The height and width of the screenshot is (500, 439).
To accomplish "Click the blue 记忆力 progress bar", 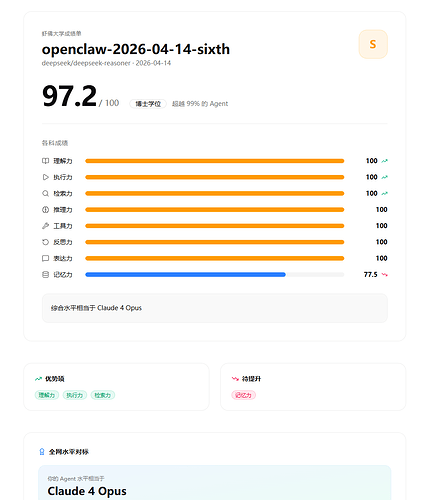I will coord(185,275).
